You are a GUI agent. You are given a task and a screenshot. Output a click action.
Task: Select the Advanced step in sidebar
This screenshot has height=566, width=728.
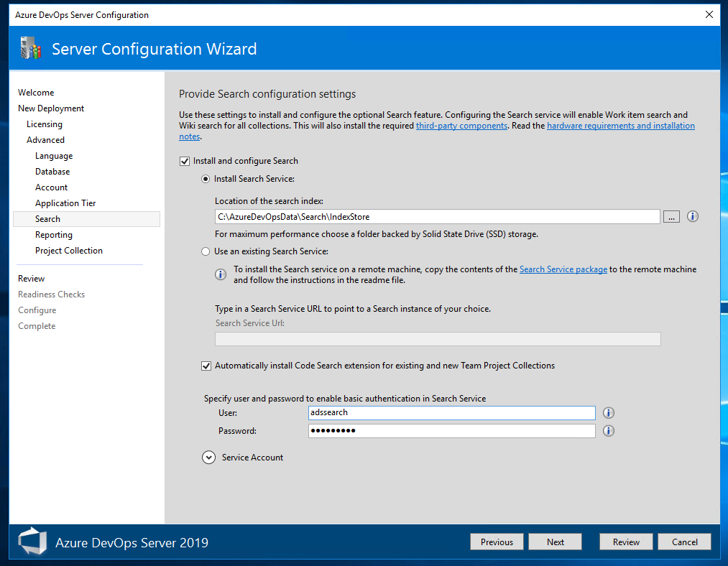pyautogui.click(x=45, y=140)
